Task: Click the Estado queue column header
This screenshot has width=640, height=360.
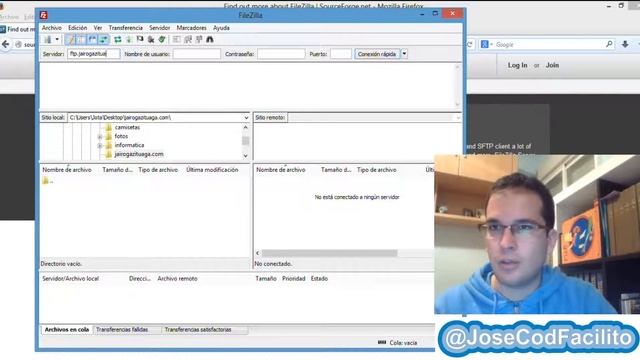Action: 319,279
